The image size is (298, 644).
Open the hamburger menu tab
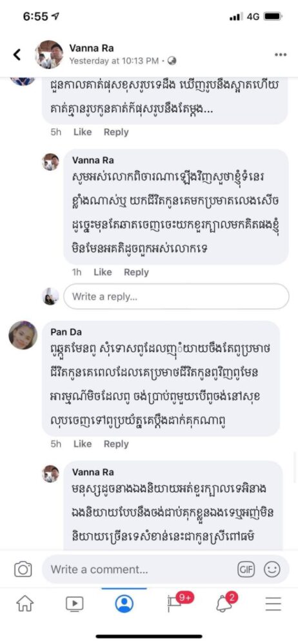point(273,604)
